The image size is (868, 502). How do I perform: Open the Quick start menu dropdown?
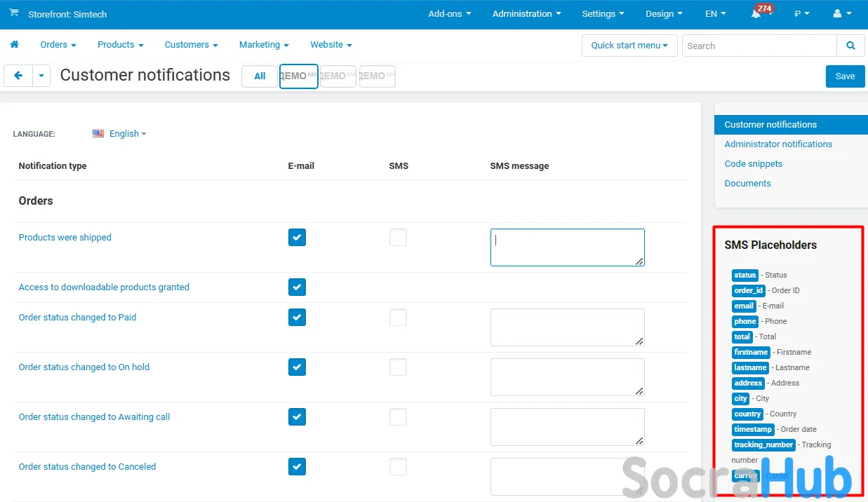pos(629,46)
